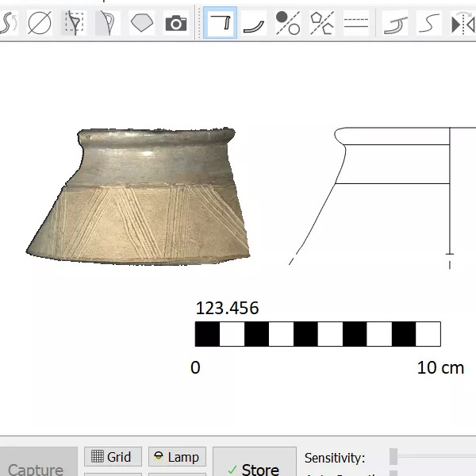The width and height of the screenshot is (476, 476).
Task: Click the black and white scale bar
Action: tap(318, 334)
